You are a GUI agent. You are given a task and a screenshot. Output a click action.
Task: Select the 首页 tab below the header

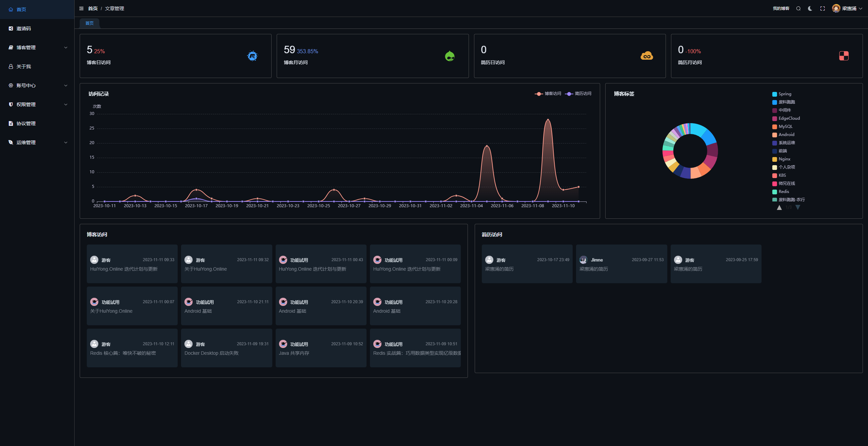coord(90,23)
